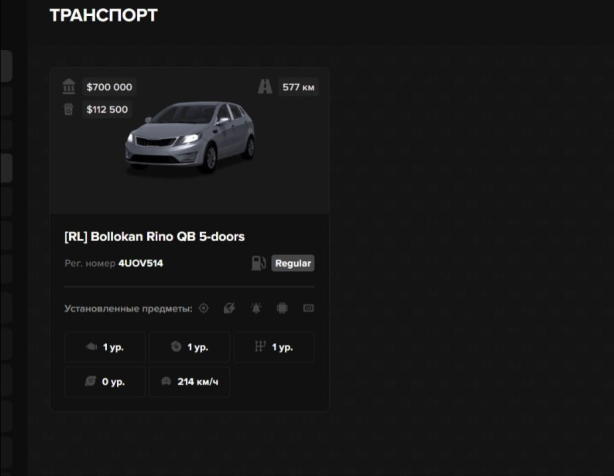Open the 214 км/ч top speed tile
This screenshot has width=614, height=476.
click(190, 382)
